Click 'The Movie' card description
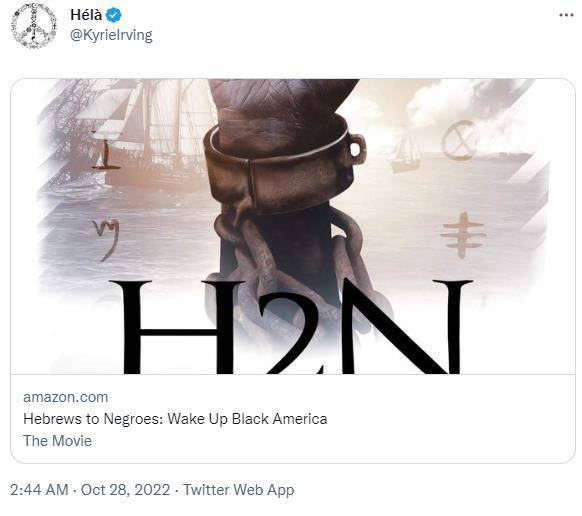 click(58, 441)
